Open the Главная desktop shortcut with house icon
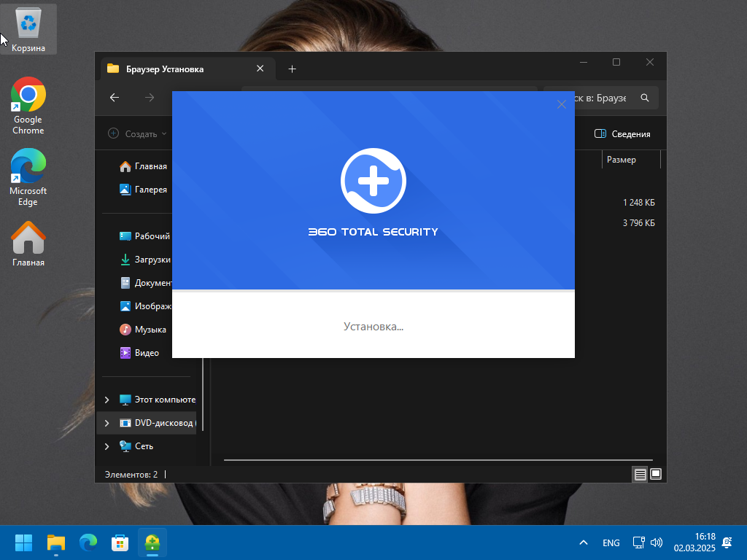Image resolution: width=747 pixels, height=560 pixels. pos(28,244)
